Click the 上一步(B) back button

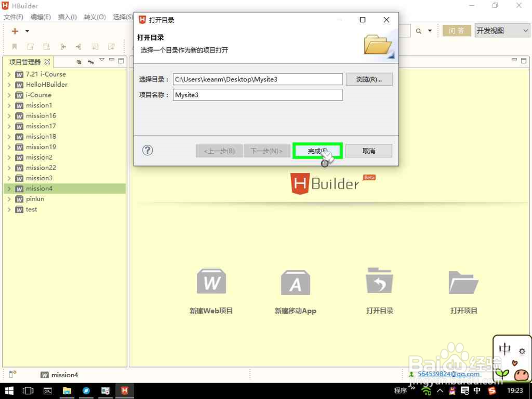219,151
